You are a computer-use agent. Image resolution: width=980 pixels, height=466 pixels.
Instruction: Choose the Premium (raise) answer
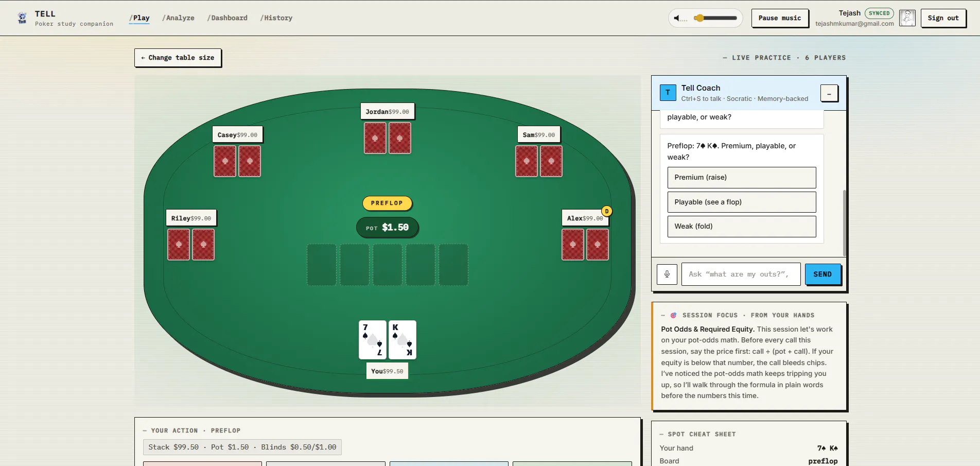tap(742, 178)
